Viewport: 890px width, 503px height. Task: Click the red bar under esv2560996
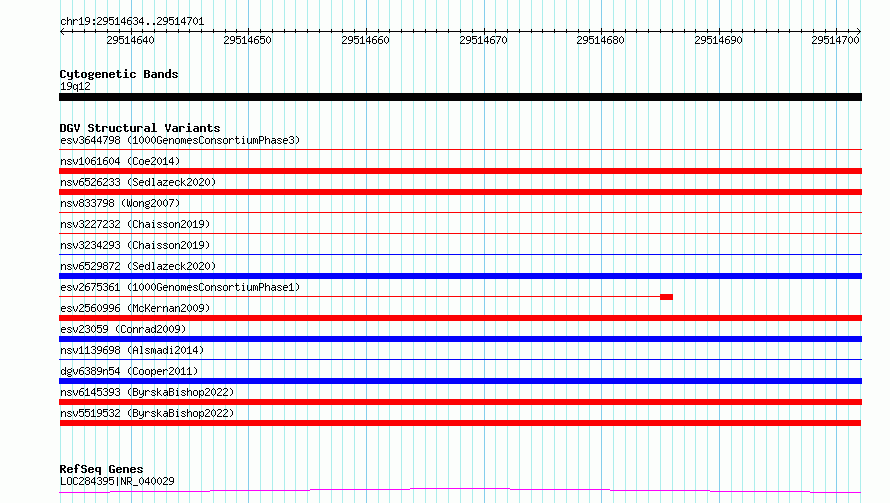pos(460,318)
